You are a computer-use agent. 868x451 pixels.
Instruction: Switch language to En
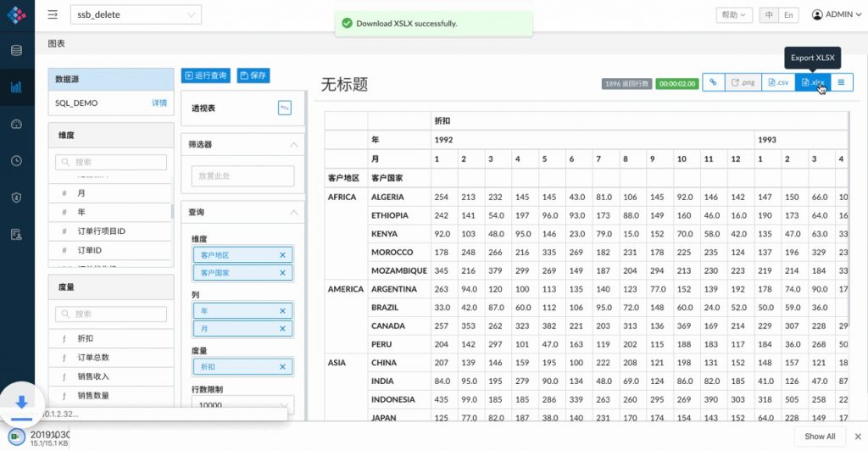point(789,14)
